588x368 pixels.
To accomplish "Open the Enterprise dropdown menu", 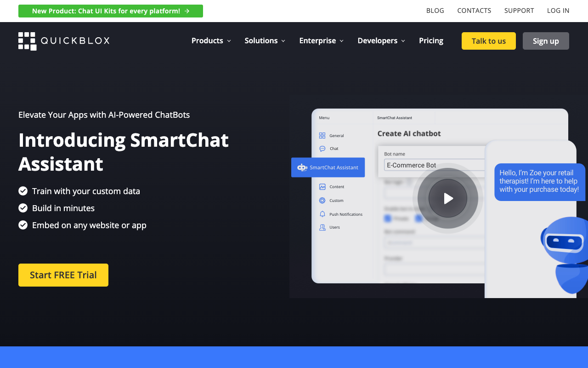I will coord(322,41).
